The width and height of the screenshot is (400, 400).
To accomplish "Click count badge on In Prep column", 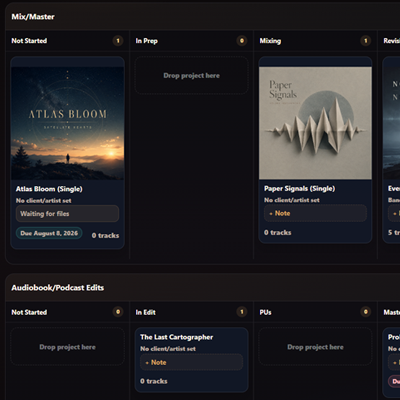I will pyautogui.click(x=242, y=41).
